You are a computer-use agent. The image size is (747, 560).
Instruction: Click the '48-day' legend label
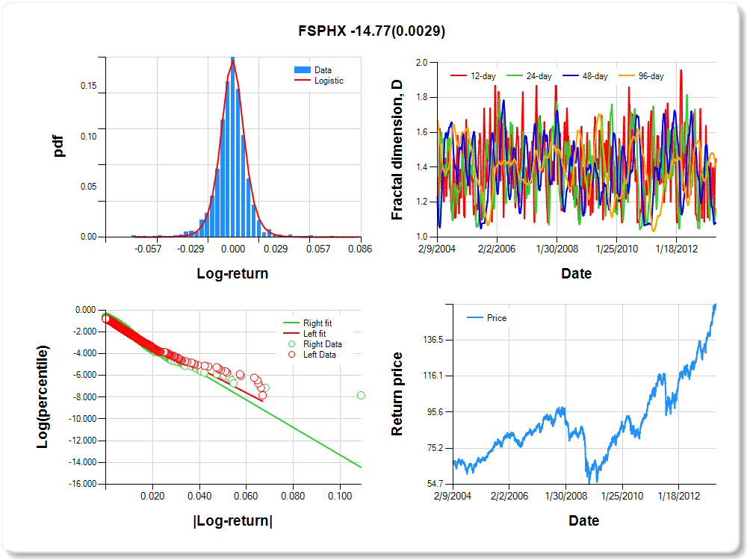tap(595, 75)
